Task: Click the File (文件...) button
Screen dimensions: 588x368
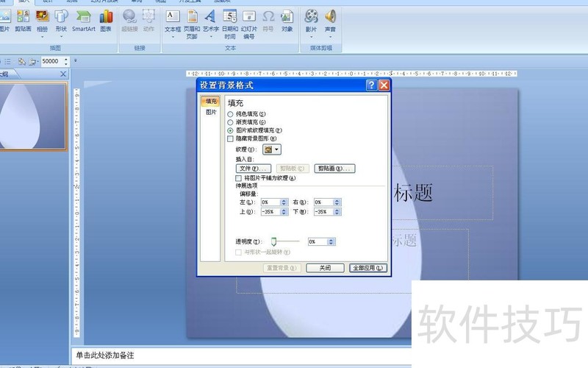Action: pyautogui.click(x=254, y=169)
